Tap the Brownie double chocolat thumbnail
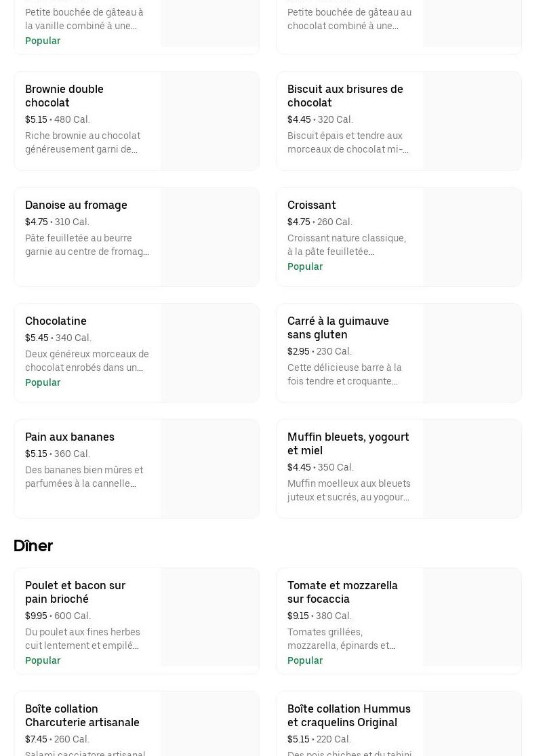545x756 pixels. click(x=210, y=121)
